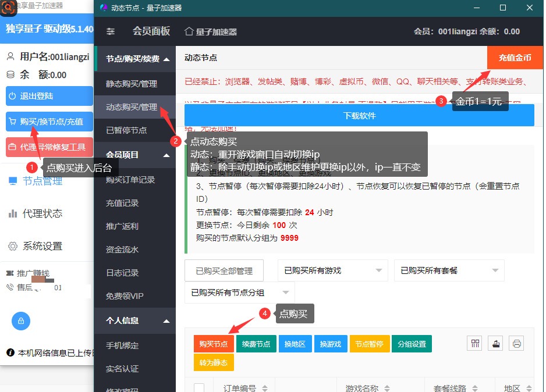Click 用户名:001liangzi in the left window
This screenshot has width=546, height=392.
[54, 56]
